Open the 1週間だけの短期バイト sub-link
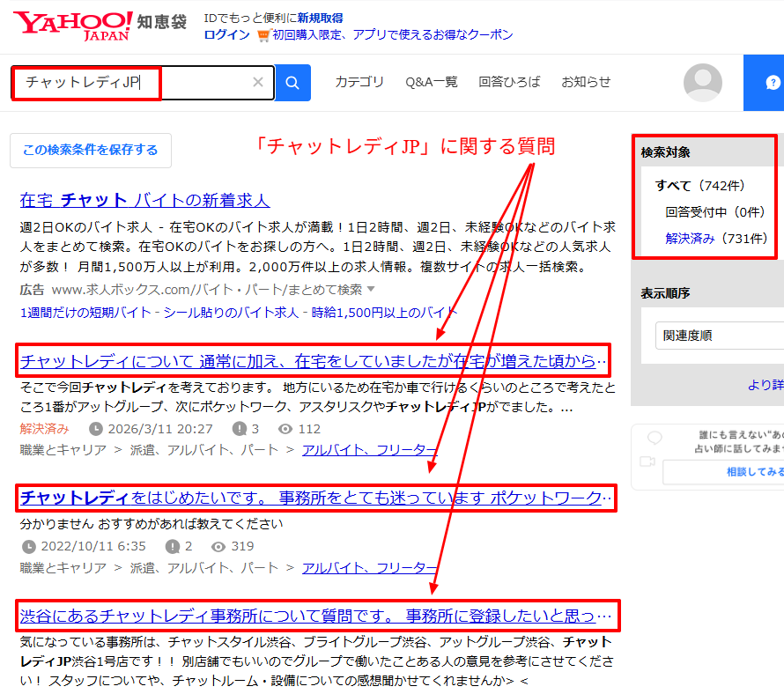The width and height of the screenshot is (784, 694). (85, 313)
